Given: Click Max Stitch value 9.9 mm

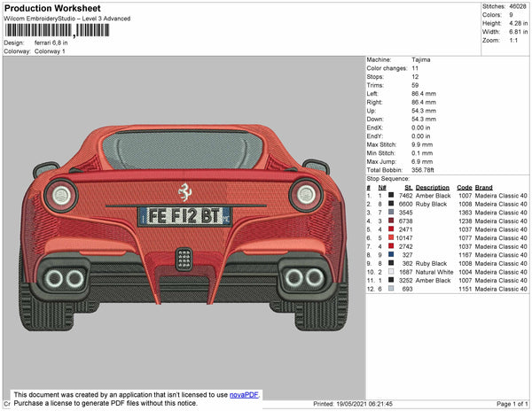Looking at the screenshot, I should click(422, 144).
